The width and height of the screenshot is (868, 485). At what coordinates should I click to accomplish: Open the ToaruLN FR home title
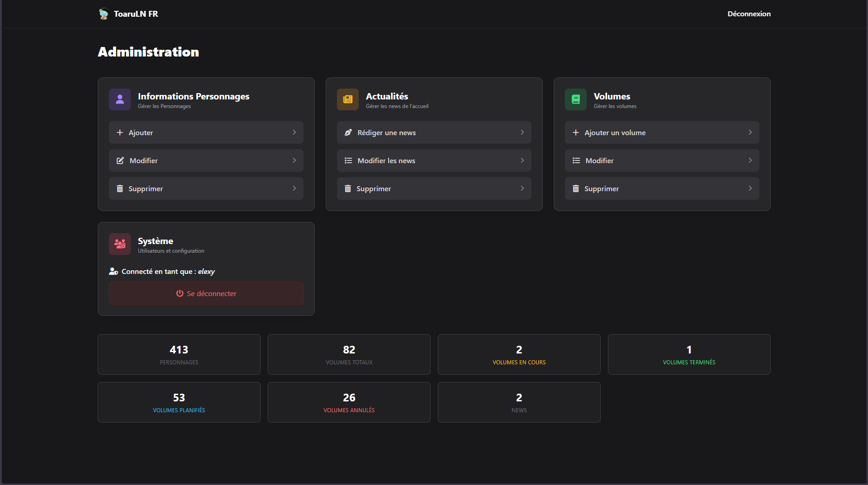[136, 14]
